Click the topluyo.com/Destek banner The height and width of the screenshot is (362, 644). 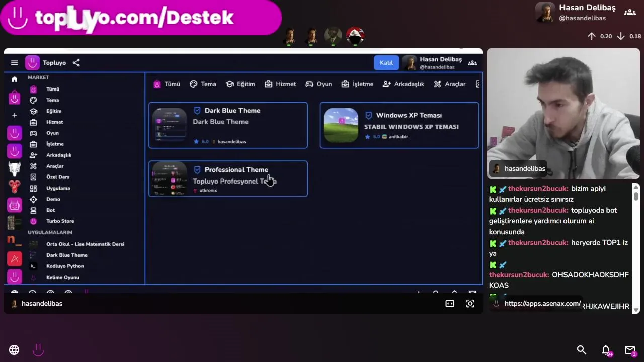tap(141, 18)
